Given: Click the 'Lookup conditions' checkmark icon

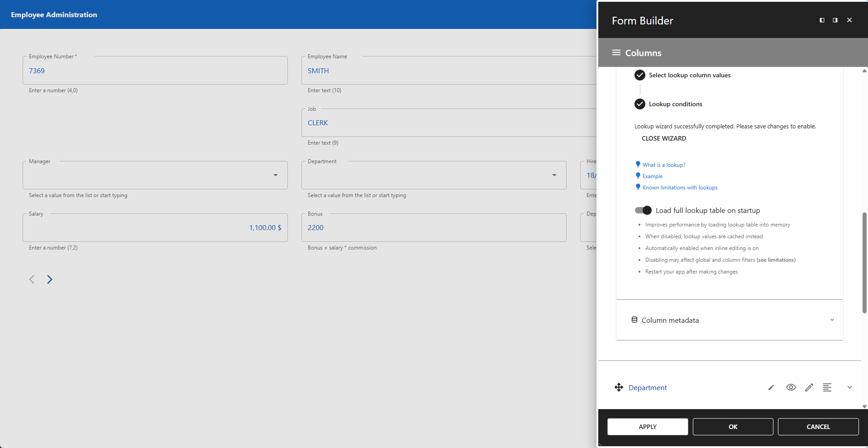Looking at the screenshot, I should (639, 104).
